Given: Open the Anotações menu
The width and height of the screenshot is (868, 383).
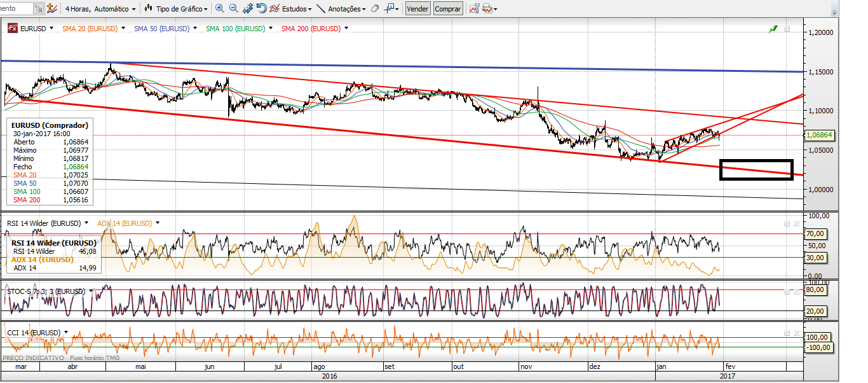Looking at the screenshot, I should [342, 9].
